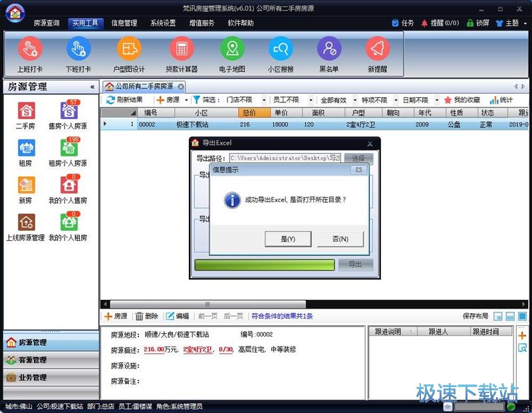Select the third layout icon after 保存布局
Image resolution: width=532 pixels, height=413 pixels.
tap(522, 317)
